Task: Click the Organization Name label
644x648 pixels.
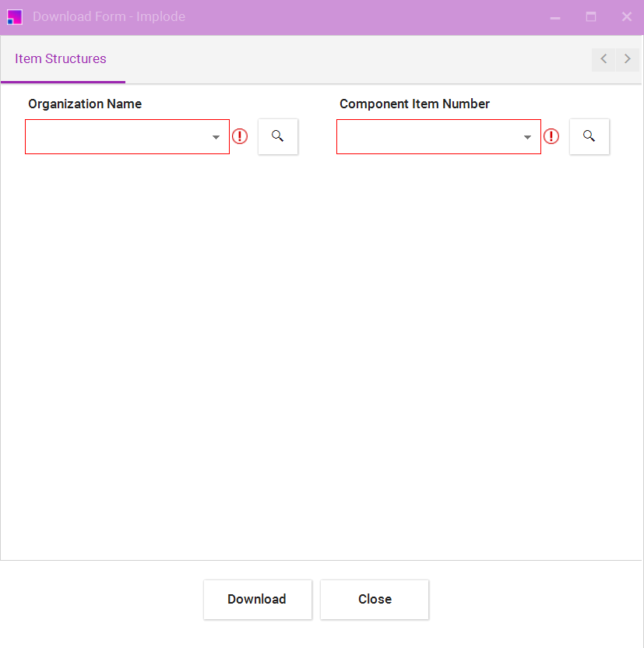Action: point(85,104)
